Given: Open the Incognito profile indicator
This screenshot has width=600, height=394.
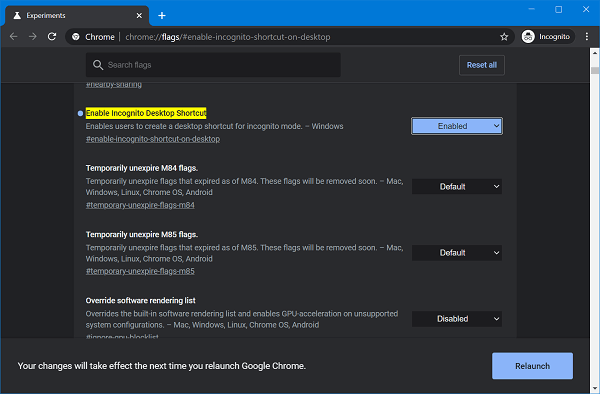Looking at the screenshot, I should click(548, 37).
